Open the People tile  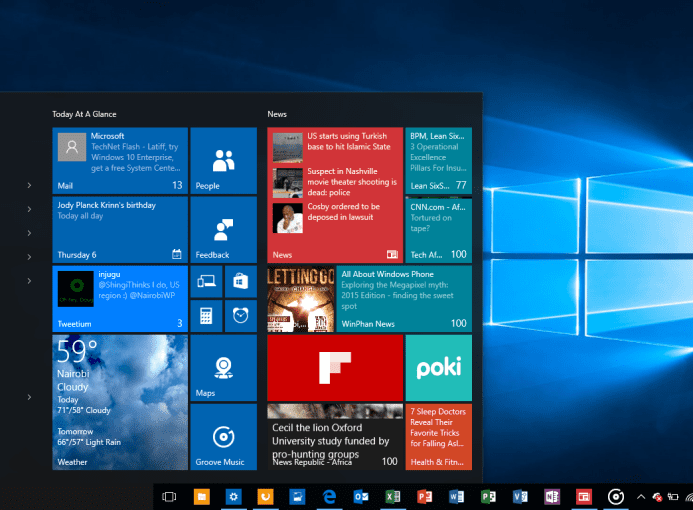[223, 160]
